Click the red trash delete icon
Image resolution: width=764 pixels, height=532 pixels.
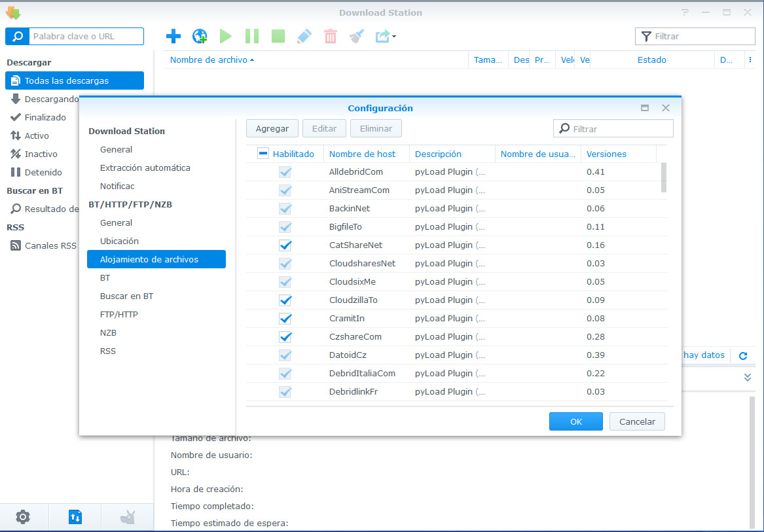click(331, 36)
